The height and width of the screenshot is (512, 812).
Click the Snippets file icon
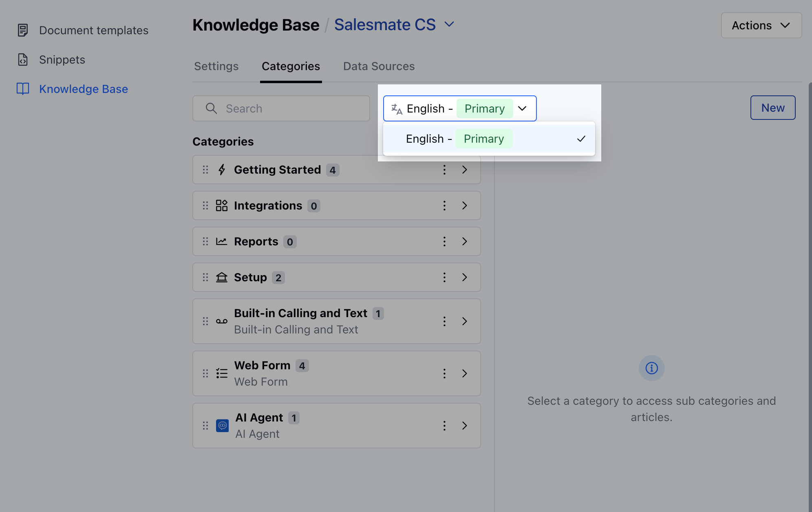tap(23, 60)
